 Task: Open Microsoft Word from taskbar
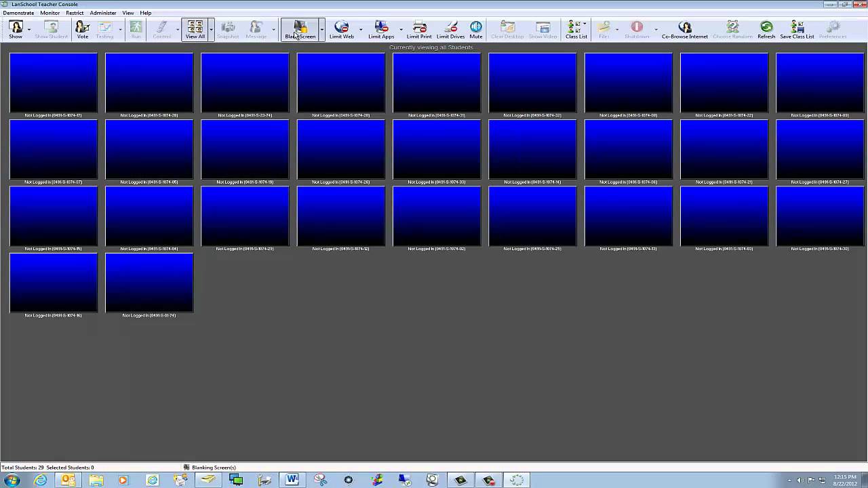[292, 480]
